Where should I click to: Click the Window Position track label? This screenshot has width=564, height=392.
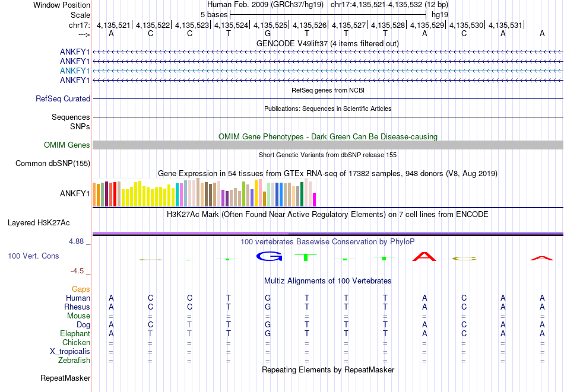tap(62, 5)
